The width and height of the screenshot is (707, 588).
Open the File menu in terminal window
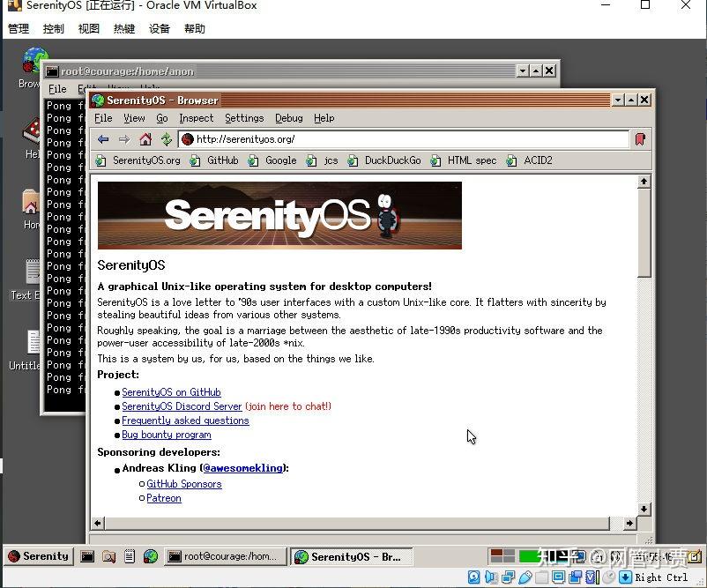[57, 89]
